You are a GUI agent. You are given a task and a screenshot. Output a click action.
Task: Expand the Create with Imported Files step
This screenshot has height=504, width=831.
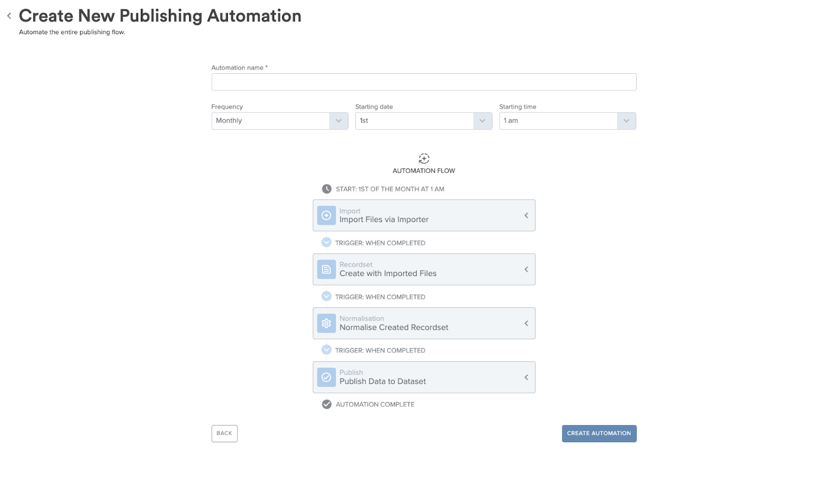point(526,269)
